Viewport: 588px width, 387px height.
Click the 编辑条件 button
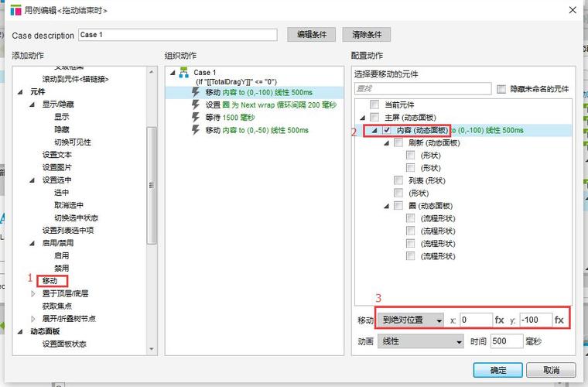click(311, 35)
